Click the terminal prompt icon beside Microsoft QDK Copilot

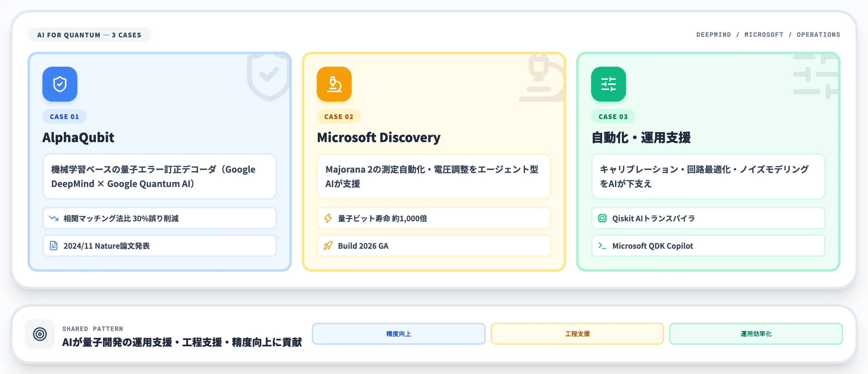click(x=602, y=246)
